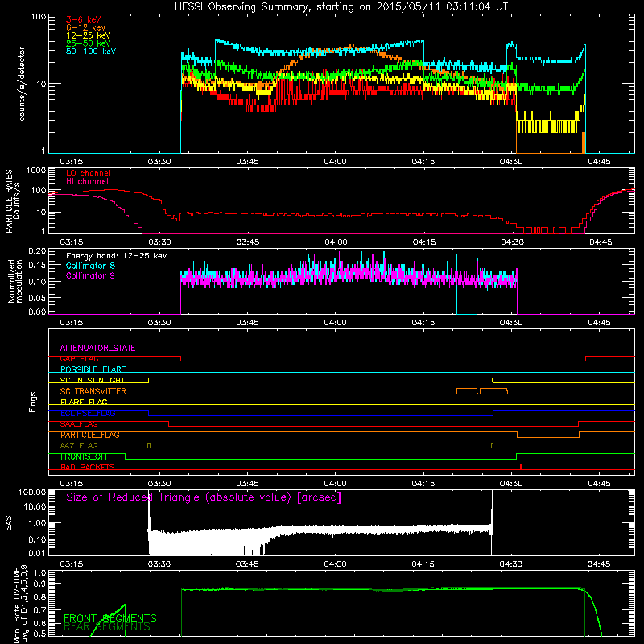Click the HI channel legend label
The height and width of the screenshot is (644, 644).
87,182
